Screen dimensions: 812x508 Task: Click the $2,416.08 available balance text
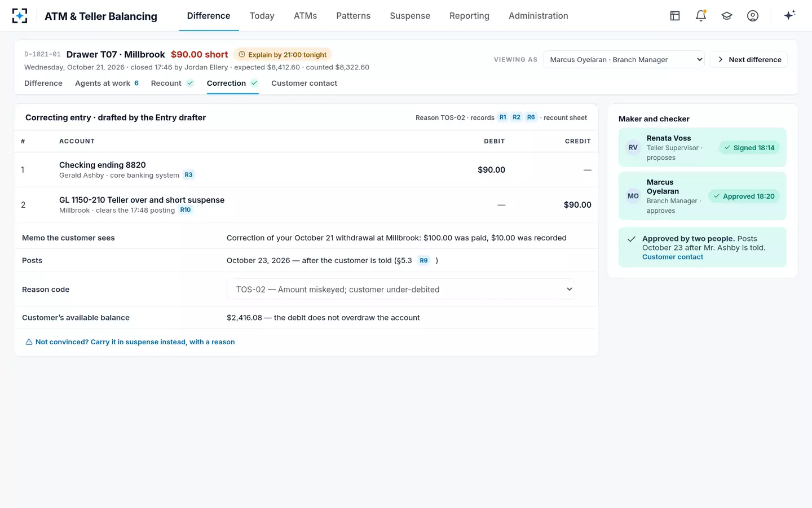[323, 318]
